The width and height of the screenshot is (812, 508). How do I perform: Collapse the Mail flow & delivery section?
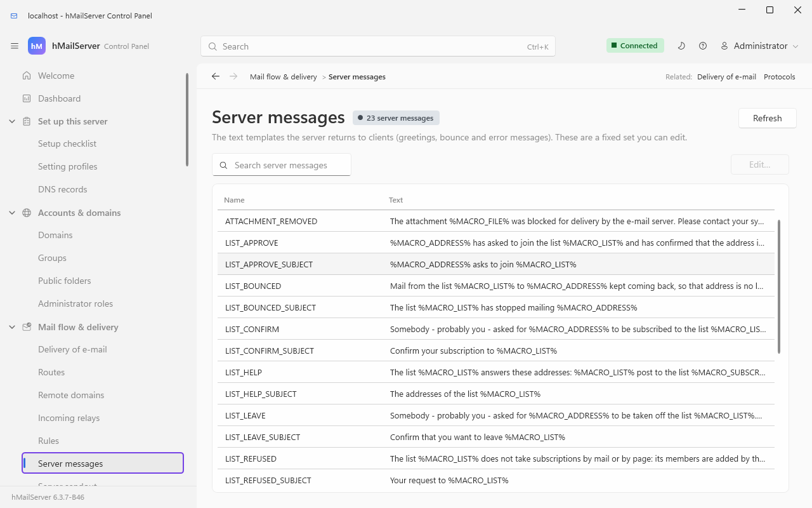click(12, 327)
